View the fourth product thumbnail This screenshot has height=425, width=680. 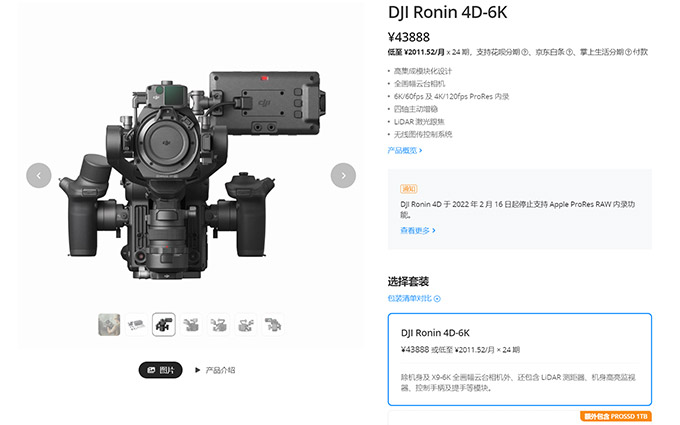tap(191, 324)
